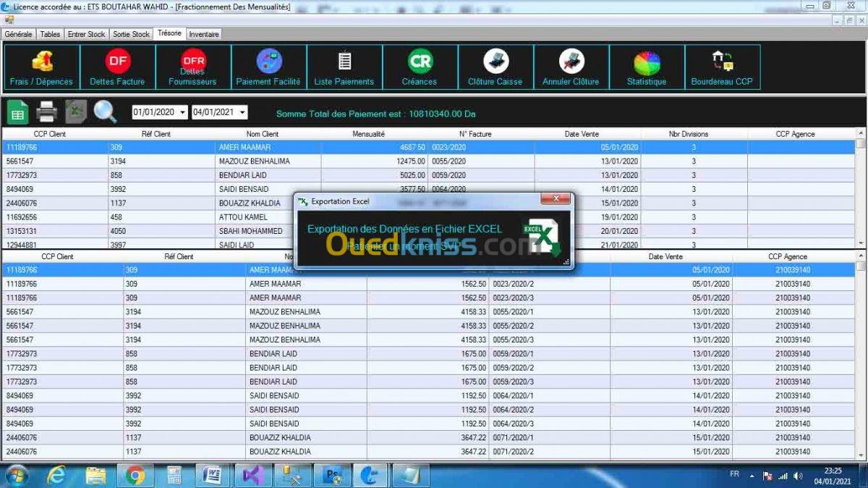Click the printer icon

click(47, 112)
